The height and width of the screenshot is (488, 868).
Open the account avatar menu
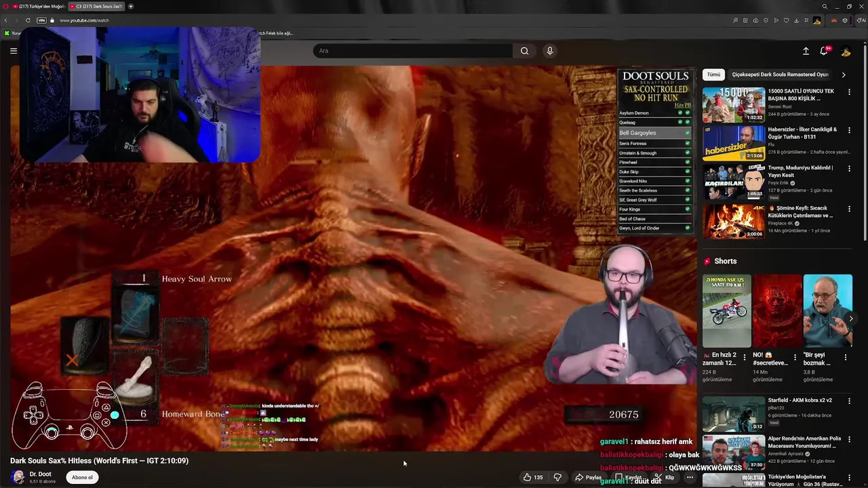tap(846, 51)
